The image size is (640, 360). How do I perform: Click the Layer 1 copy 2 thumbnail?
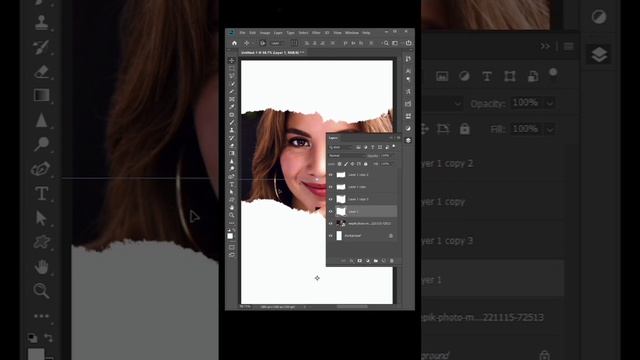click(x=341, y=174)
